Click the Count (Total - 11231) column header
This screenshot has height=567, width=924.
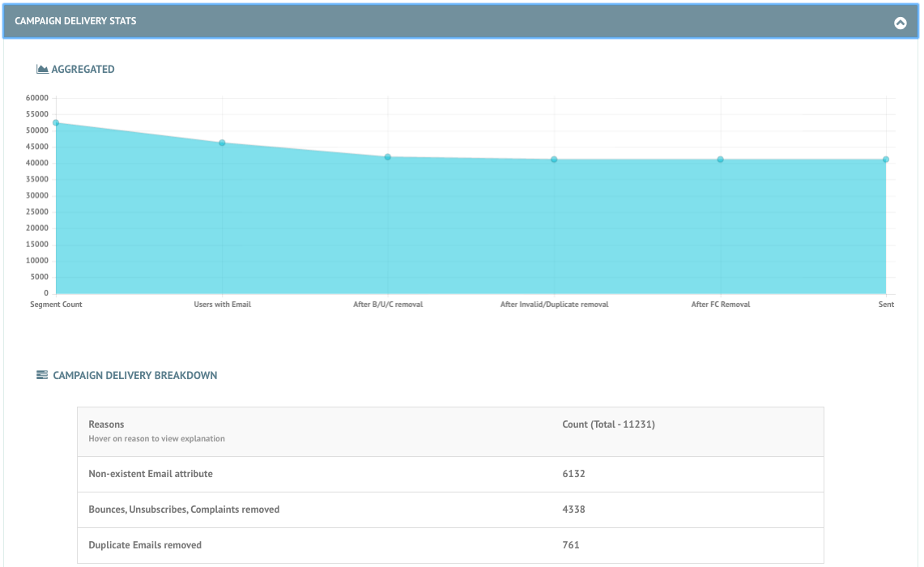point(608,424)
